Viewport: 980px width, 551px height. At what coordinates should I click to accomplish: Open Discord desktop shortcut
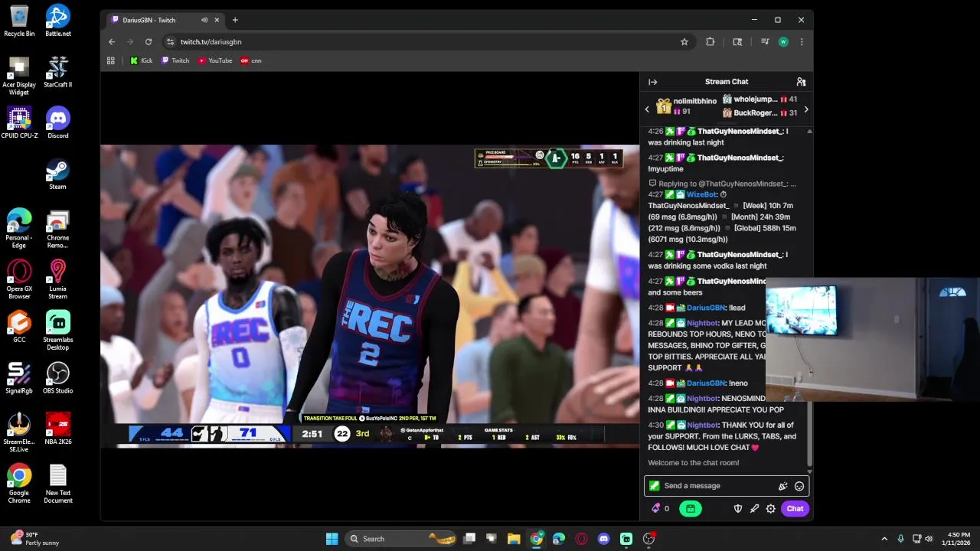click(58, 123)
